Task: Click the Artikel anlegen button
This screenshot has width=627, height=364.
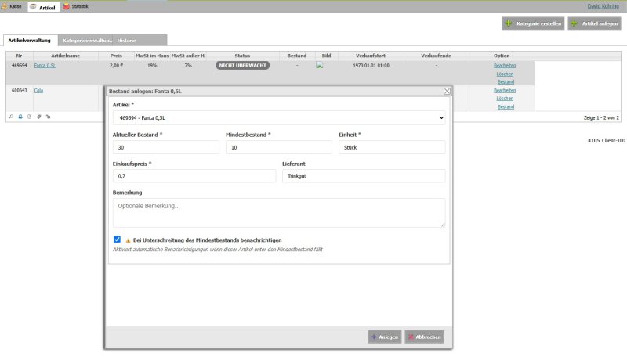Action: (x=594, y=23)
